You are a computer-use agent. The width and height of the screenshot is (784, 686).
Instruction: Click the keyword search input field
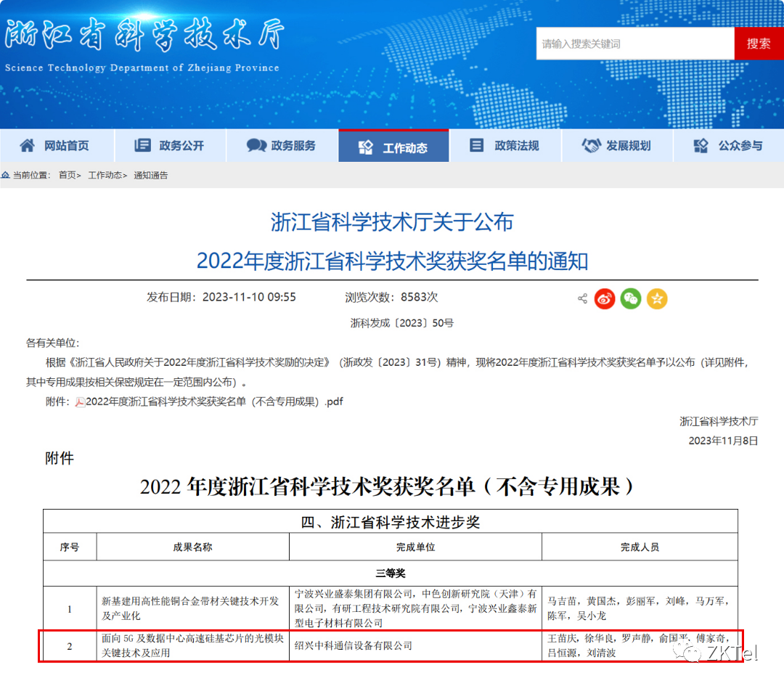pyautogui.click(x=634, y=44)
